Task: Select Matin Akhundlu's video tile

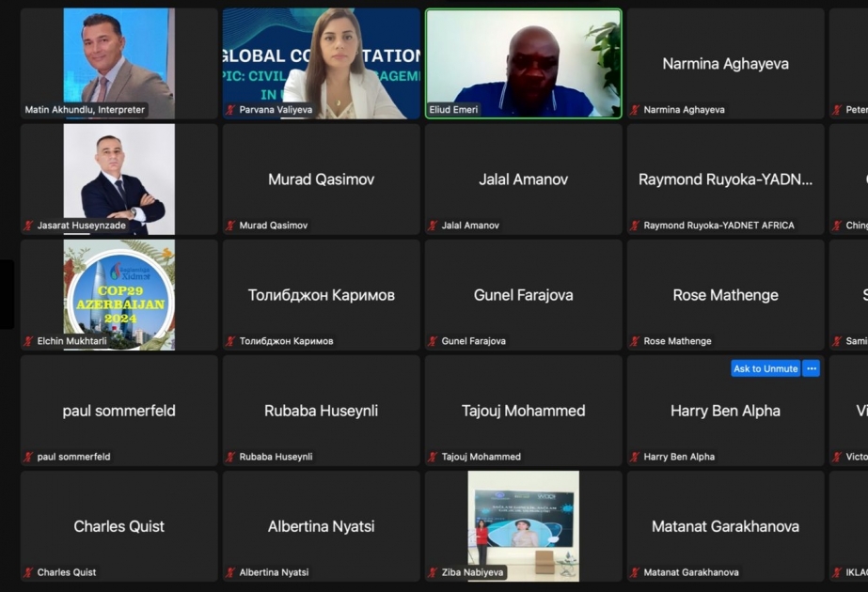Action: 119,63
